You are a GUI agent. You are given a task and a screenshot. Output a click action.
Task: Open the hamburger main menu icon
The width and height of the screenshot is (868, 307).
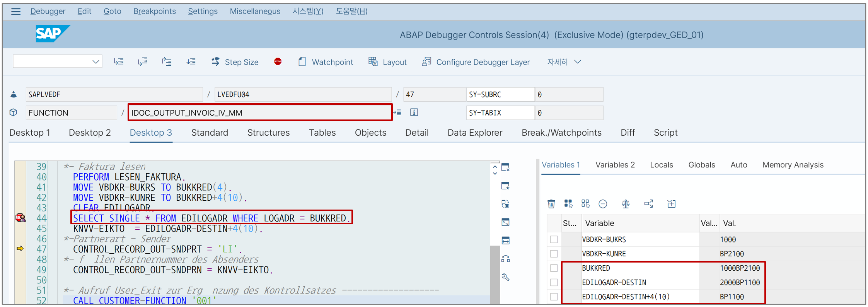point(16,12)
